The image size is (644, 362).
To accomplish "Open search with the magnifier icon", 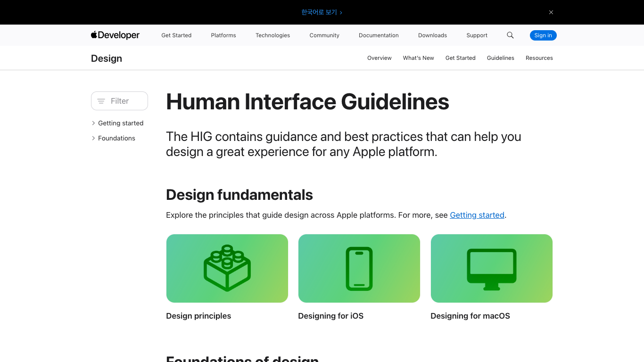I will (x=510, y=35).
